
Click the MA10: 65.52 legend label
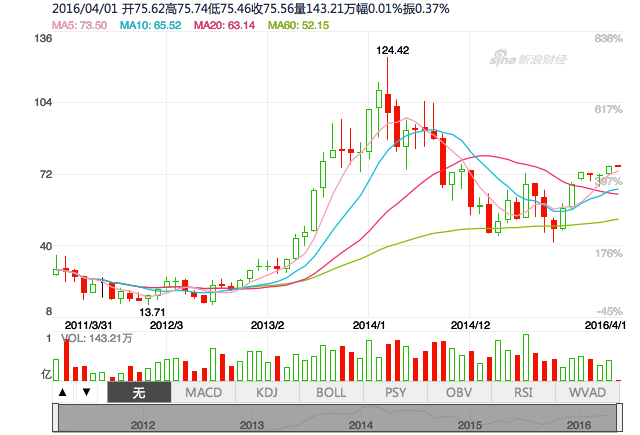click(150, 25)
